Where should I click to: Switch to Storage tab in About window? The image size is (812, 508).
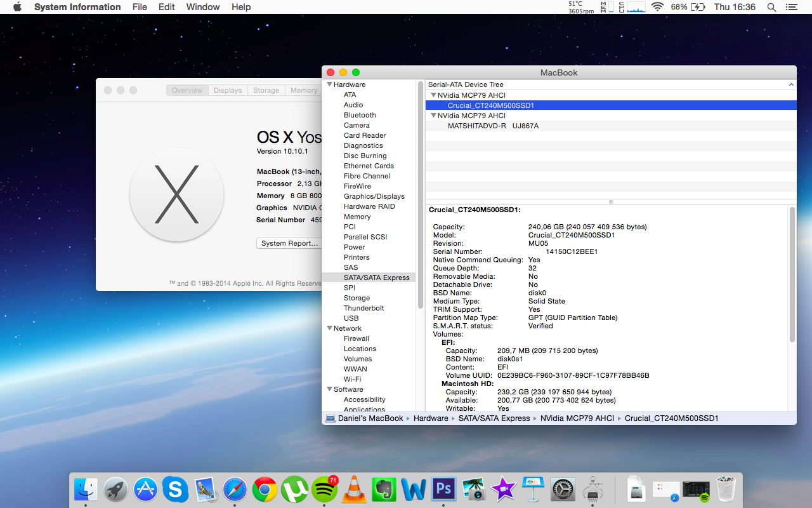pos(266,90)
